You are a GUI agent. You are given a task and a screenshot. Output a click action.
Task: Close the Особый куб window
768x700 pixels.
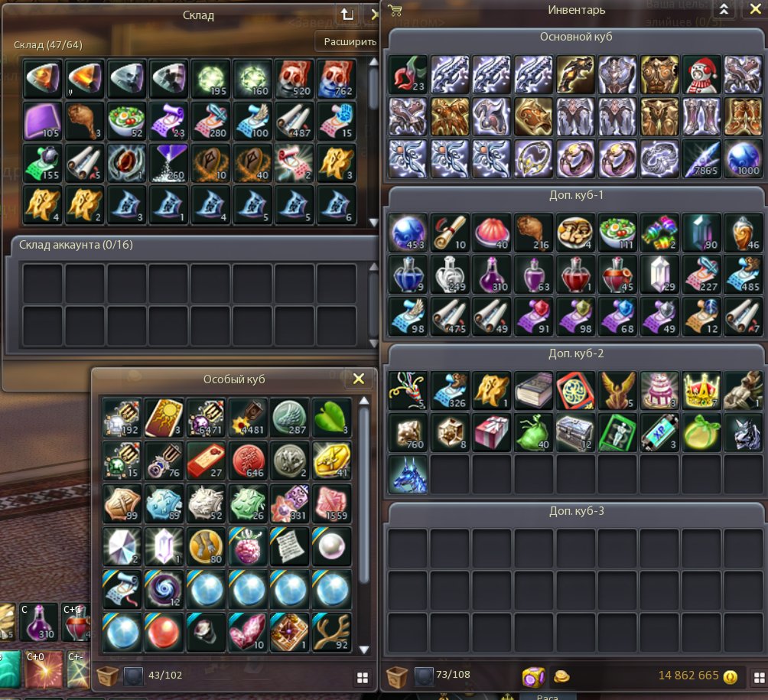tap(359, 379)
